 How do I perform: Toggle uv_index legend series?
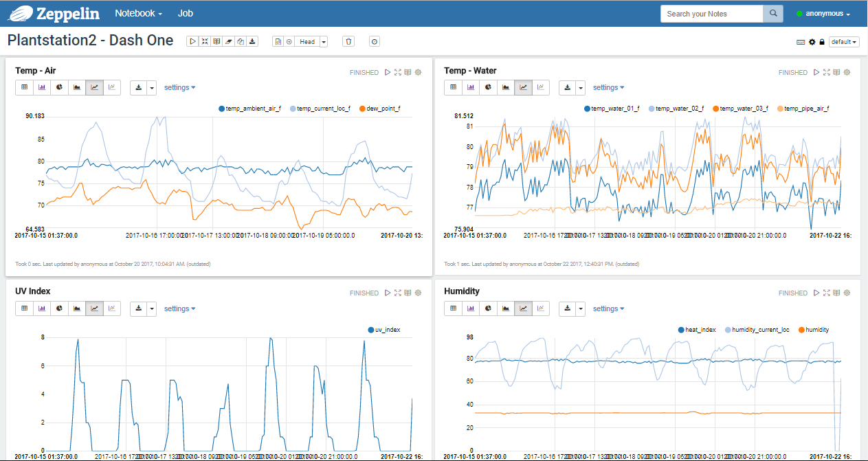384,330
